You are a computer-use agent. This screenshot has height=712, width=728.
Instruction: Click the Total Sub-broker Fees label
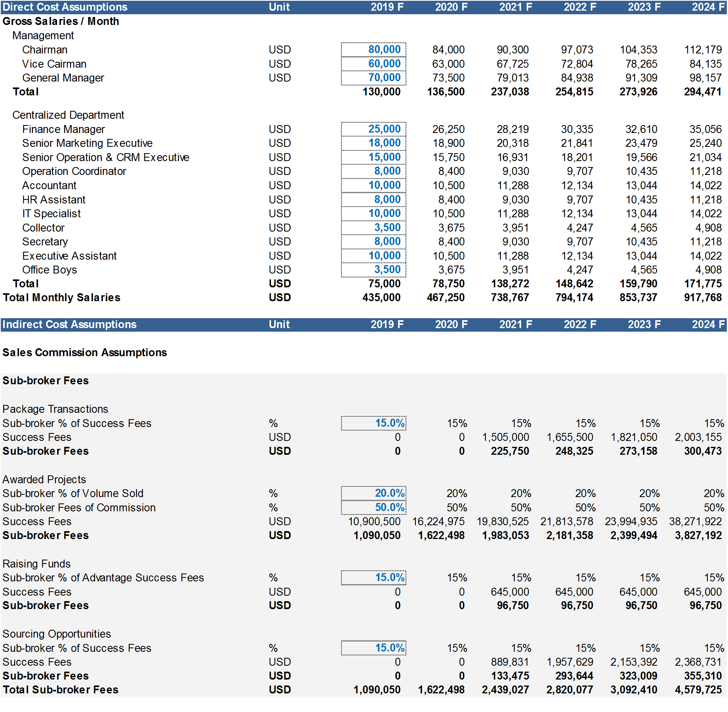point(61,690)
